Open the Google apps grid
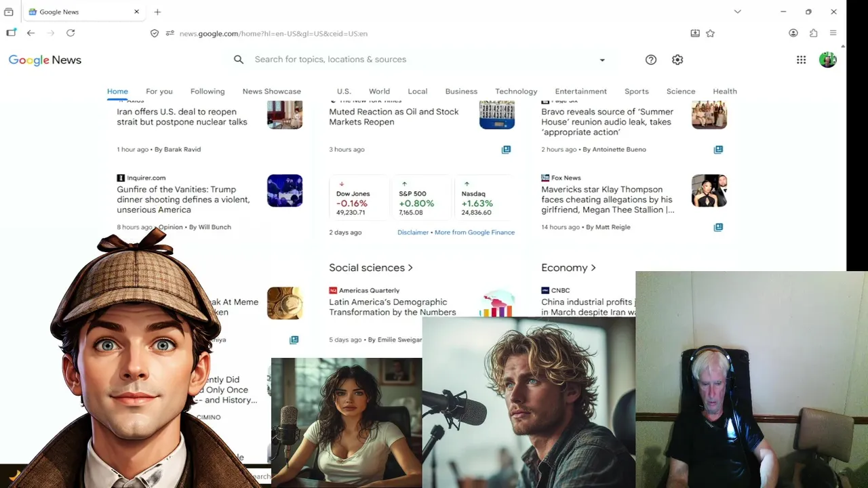The height and width of the screenshot is (488, 868). [802, 60]
